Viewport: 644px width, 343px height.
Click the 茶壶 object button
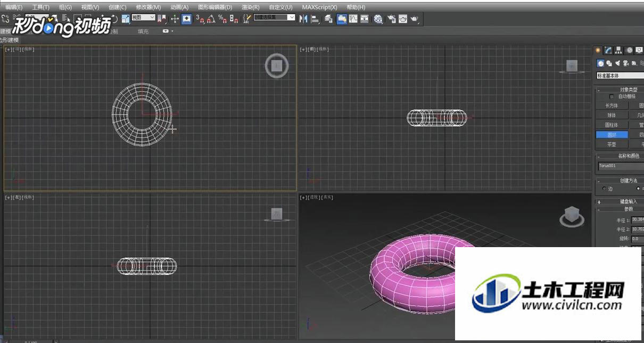(x=612, y=144)
